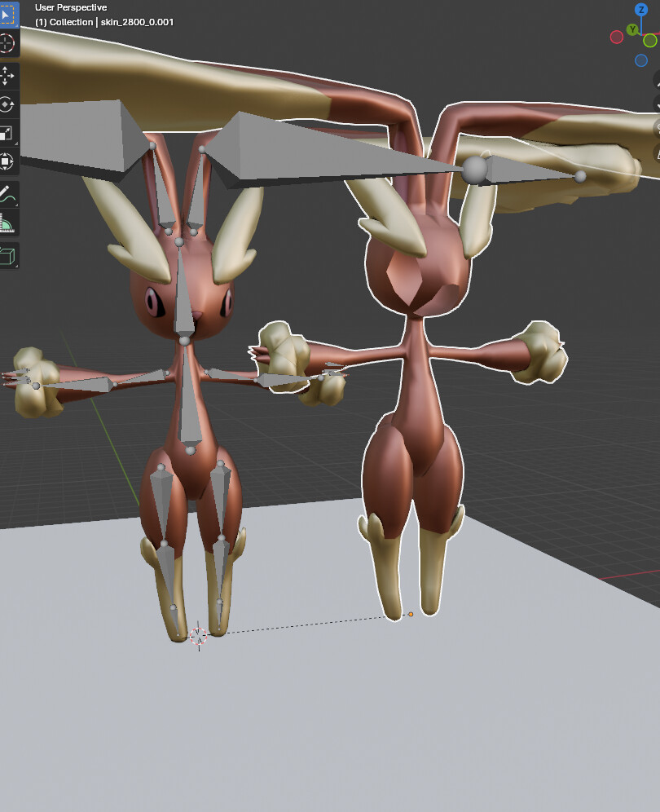The width and height of the screenshot is (660, 812).
Task: Switch to the Scale tool
Action: click(x=7, y=134)
